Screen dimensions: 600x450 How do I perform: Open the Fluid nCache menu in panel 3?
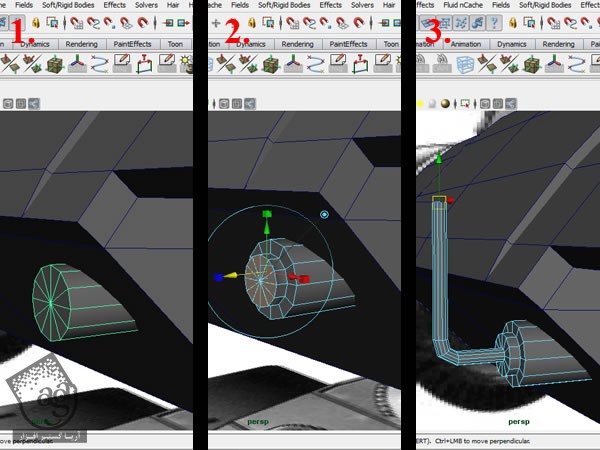point(462,5)
